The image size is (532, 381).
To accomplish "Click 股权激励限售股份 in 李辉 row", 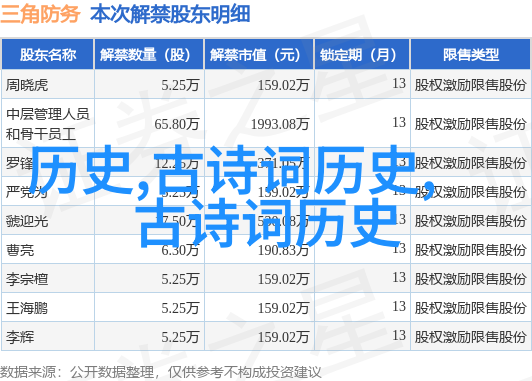I will coord(470,337).
